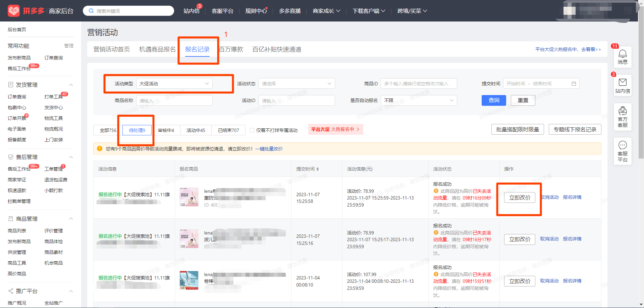Click 立即改价 for the first product
The image size is (644, 308).
pos(519,197)
